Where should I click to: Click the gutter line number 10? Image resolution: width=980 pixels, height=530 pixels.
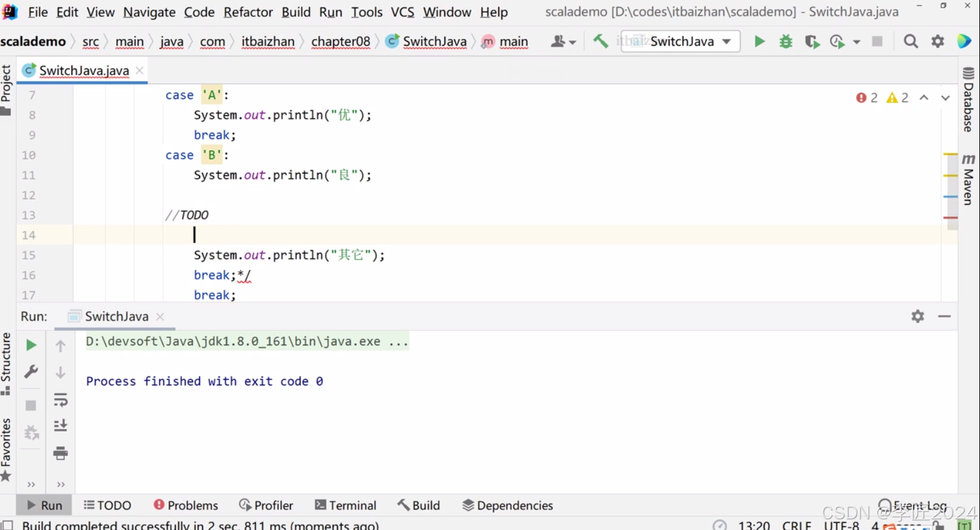click(x=29, y=155)
